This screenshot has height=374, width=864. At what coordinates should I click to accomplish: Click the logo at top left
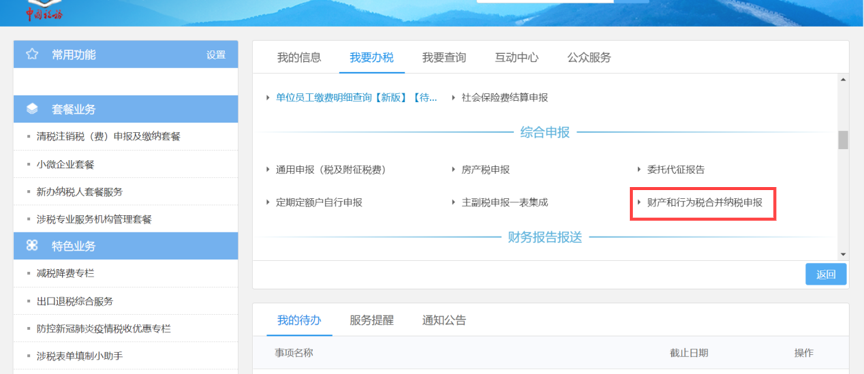pyautogui.click(x=45, y=10)
